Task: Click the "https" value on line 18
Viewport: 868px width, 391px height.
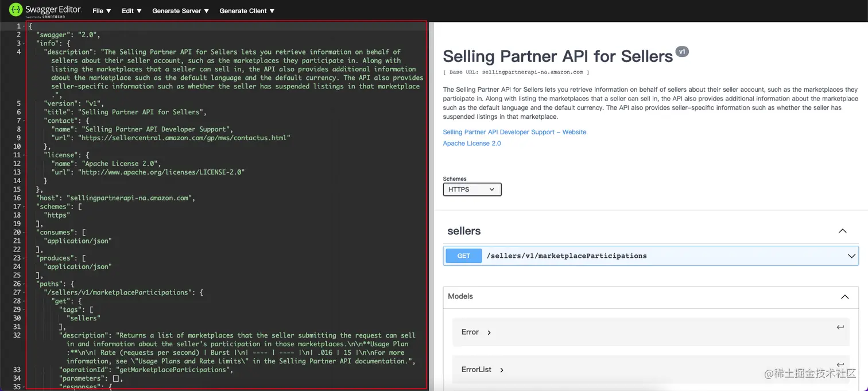Action: (x=57, y=216)
